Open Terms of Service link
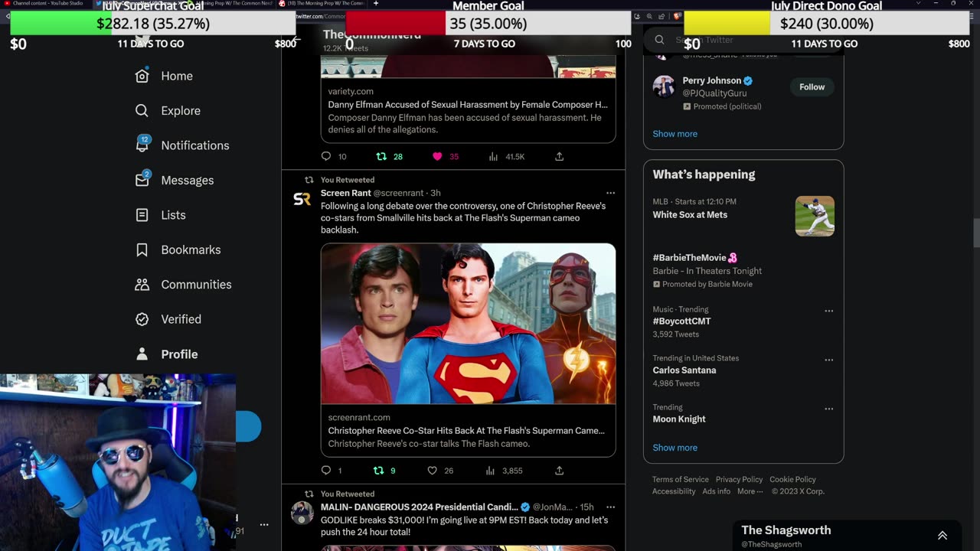The width and height of the screenshot is (980, 551). [x=680, y=479]
